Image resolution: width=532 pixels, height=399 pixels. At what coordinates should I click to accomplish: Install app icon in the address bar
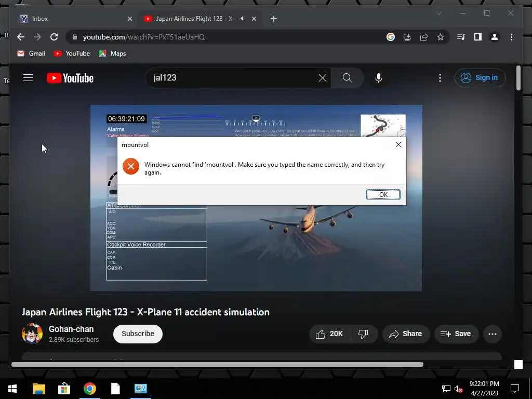click(x=407, y=37)
